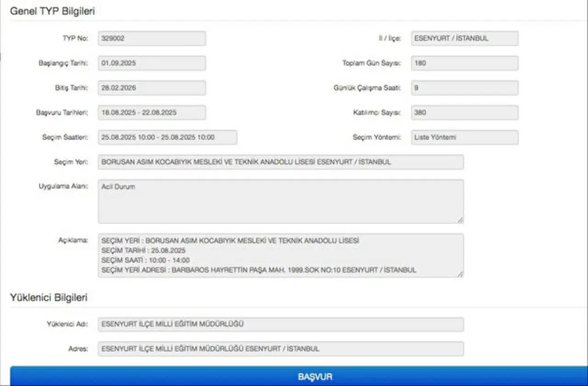Click the Seçim Yeri field
588x386 pixels.
pos(280,162)
